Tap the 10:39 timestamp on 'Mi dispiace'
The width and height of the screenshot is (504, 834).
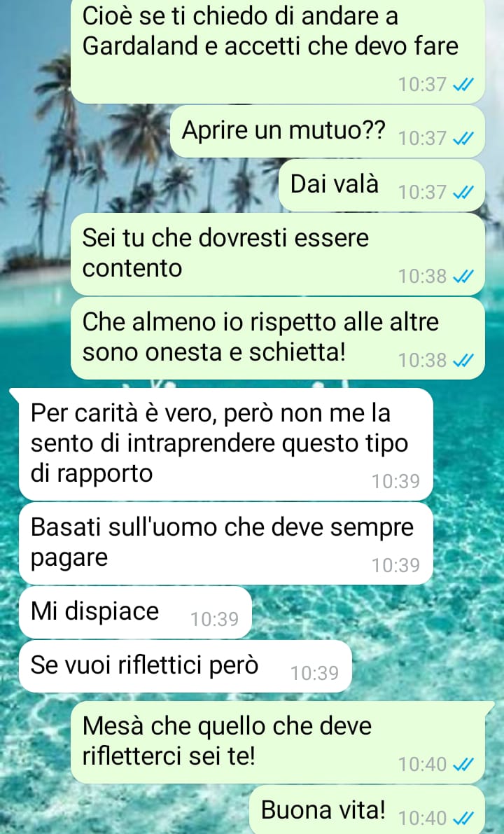215,619
